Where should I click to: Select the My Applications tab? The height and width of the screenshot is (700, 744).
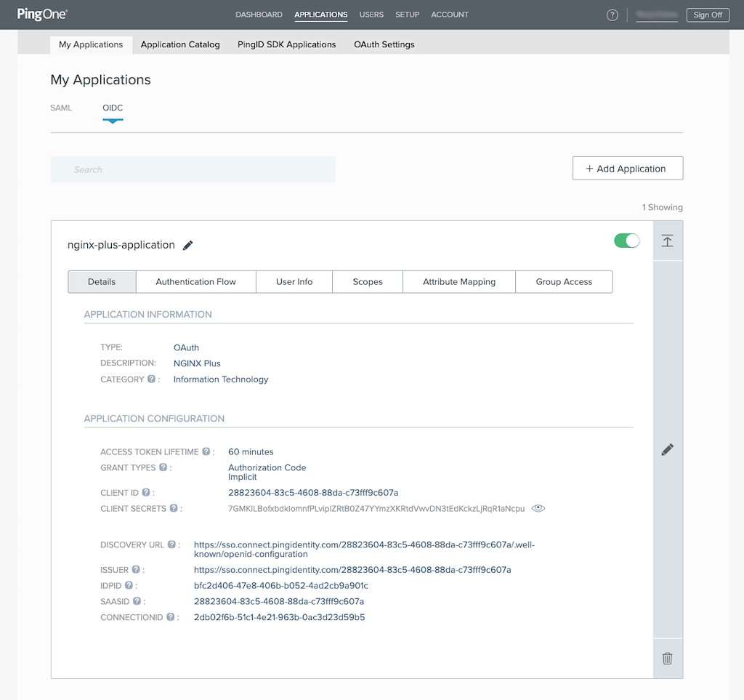click(x=91, y=44)
